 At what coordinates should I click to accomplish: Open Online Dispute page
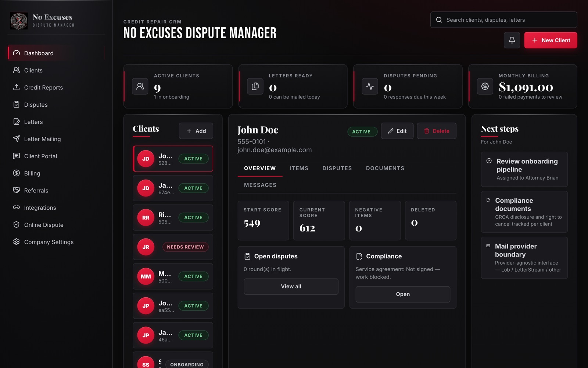(x=56, y=225)
